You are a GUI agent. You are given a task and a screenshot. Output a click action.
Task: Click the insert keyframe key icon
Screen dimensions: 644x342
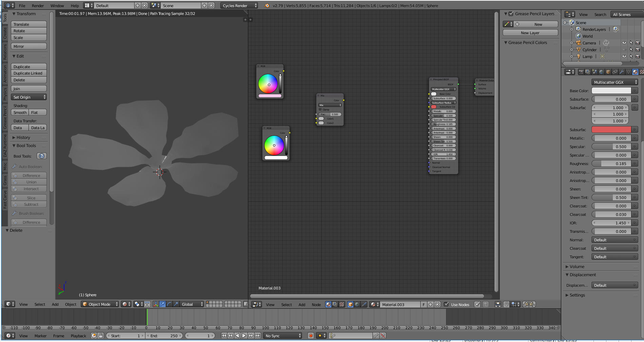tap(376, 336)
